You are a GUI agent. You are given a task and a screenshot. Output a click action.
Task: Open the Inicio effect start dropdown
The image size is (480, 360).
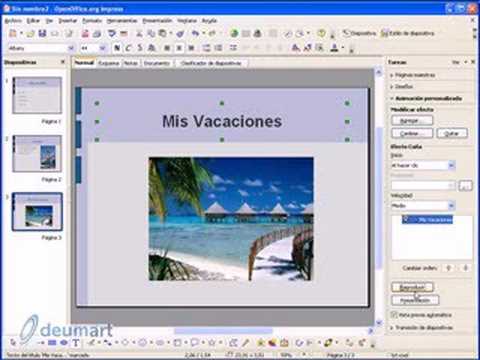(x=451, y=165)
